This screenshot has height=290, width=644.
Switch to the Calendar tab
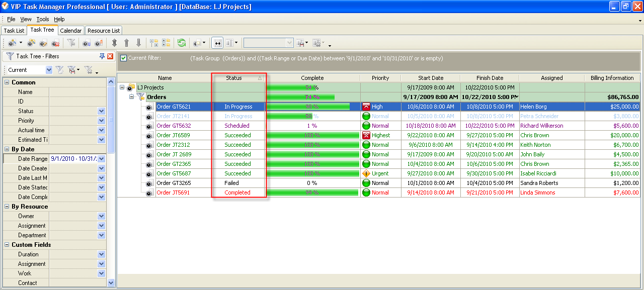click(x=70, y=31)
